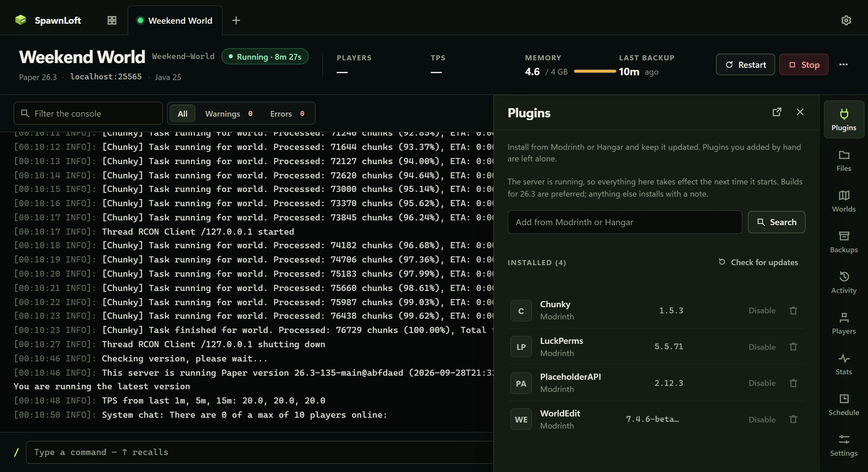
Task: Check for plugin updates
Action: [758, 262]
